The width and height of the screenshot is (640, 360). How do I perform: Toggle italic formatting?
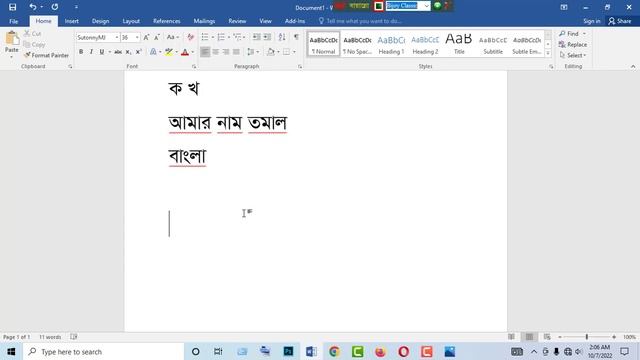tap(91, 52)
